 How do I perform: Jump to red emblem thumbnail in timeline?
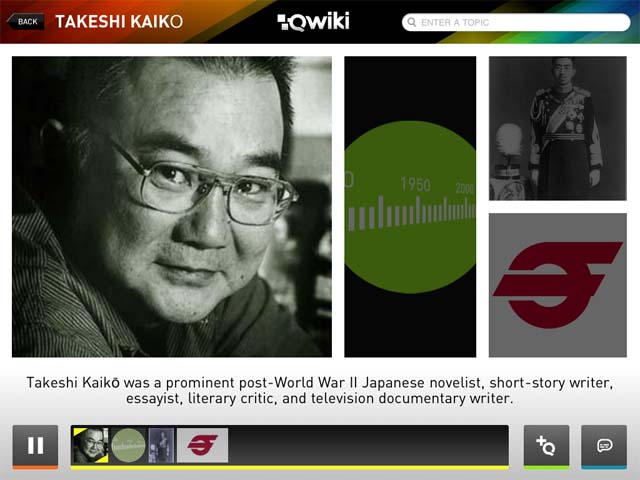click(x=202, y=445)
